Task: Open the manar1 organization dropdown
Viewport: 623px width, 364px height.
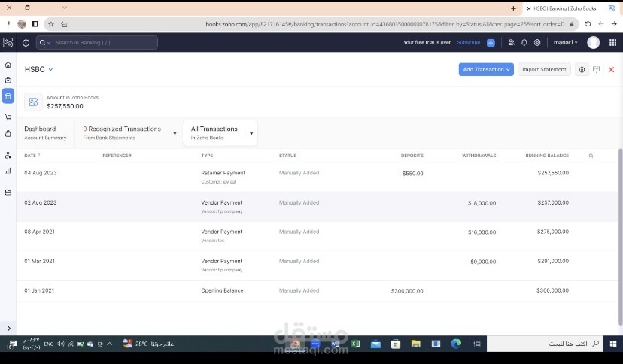Action: pyautogui.click(x=565, y=42)
